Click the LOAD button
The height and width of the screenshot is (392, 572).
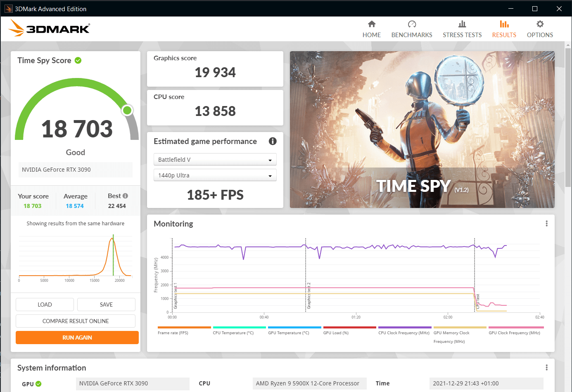point(45,305)
